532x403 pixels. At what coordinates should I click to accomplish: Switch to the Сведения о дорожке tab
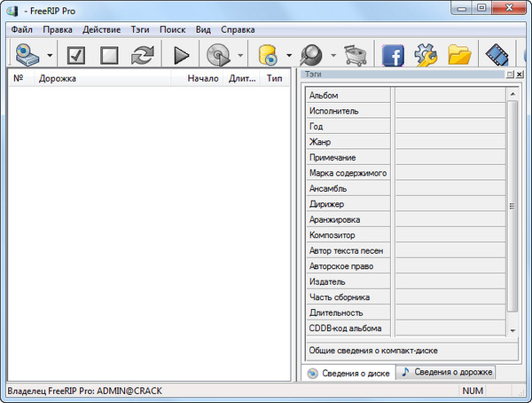[446, 373]
